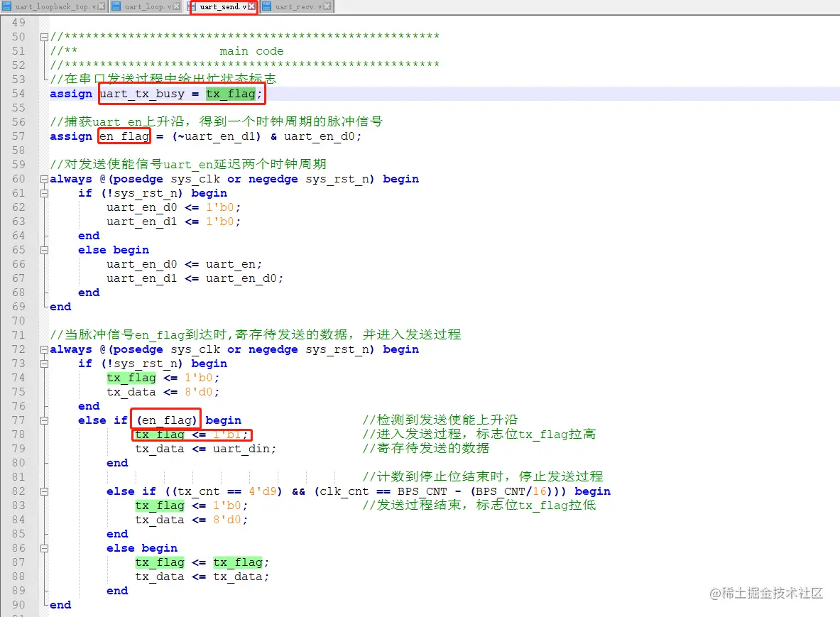Click the comment on line 56 about uart_en rising edge
Screen dimensions: 840x617
click(217, 121)
